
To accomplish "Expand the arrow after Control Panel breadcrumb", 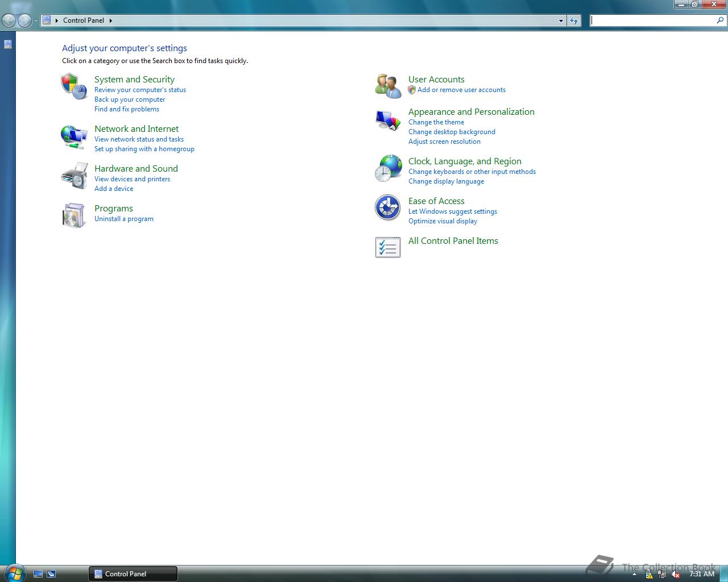I will (x=110, y=20).
